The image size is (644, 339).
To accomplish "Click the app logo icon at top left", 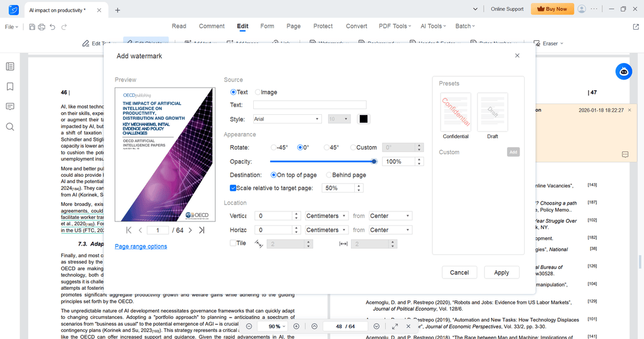I will click(13, 10).
